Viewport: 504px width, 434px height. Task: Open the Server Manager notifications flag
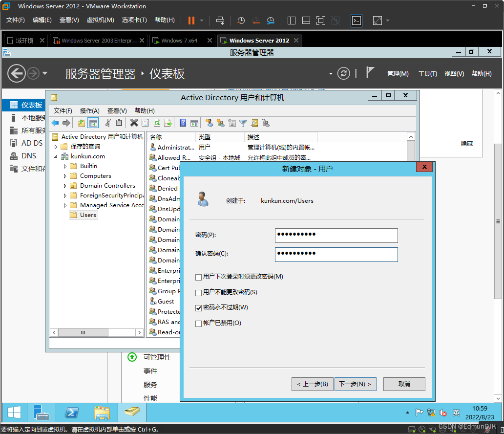(370, 73)
